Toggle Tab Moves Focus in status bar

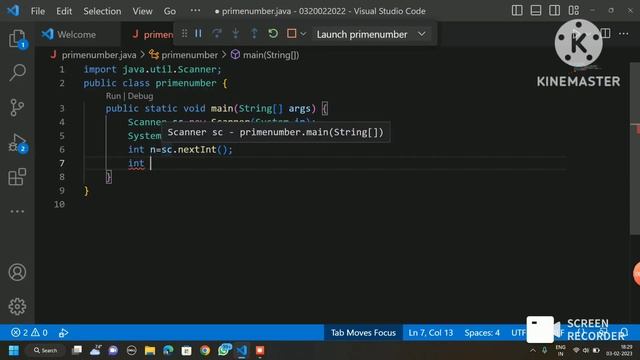coord(363,333)
